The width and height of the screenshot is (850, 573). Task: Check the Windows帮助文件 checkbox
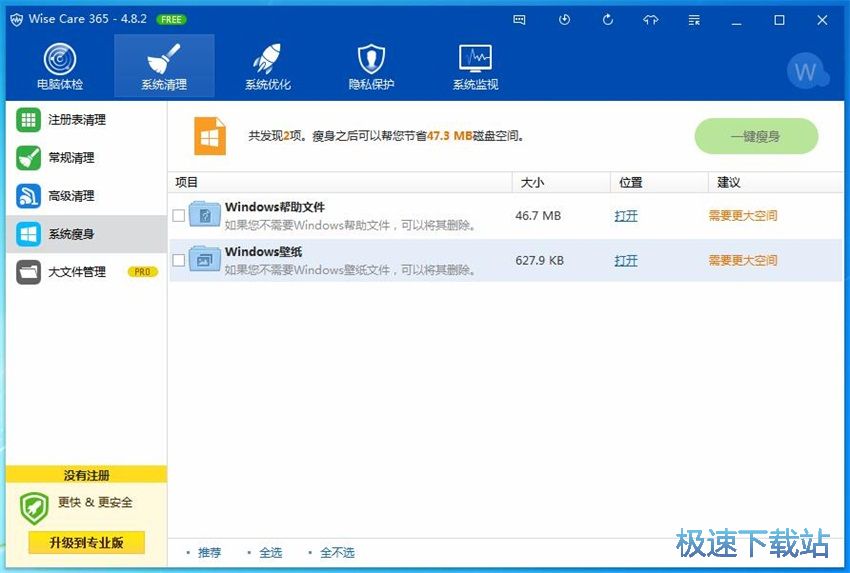[179, 215]
